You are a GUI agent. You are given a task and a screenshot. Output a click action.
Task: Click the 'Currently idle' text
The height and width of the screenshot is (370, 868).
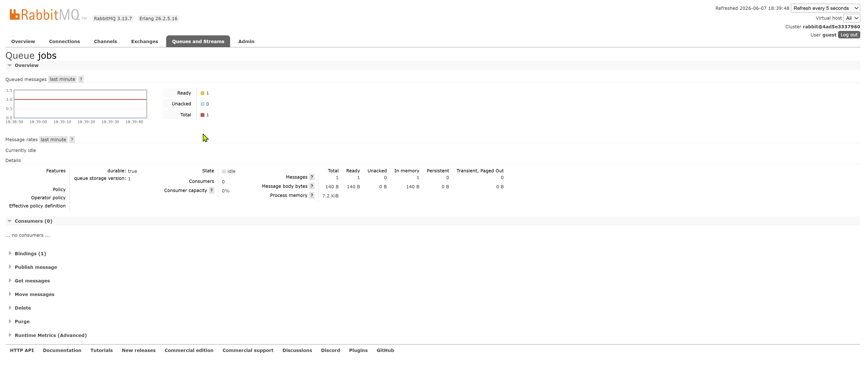pos(21,150)
